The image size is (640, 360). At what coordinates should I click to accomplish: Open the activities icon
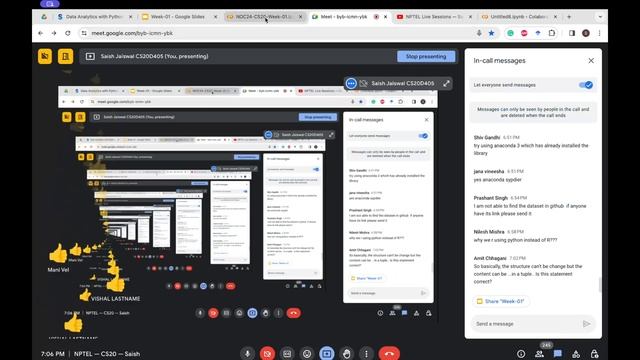point(576,354)
